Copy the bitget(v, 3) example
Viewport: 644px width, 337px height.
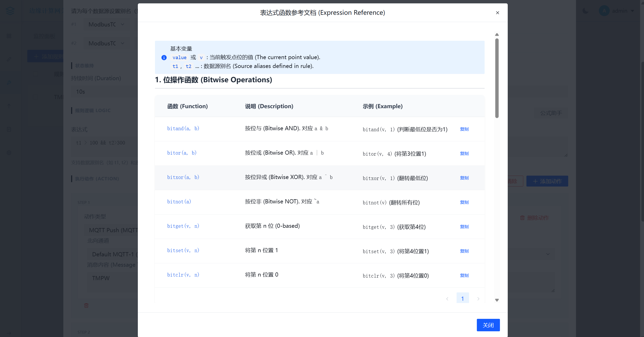pyautogui.click(x=464, y=226)
